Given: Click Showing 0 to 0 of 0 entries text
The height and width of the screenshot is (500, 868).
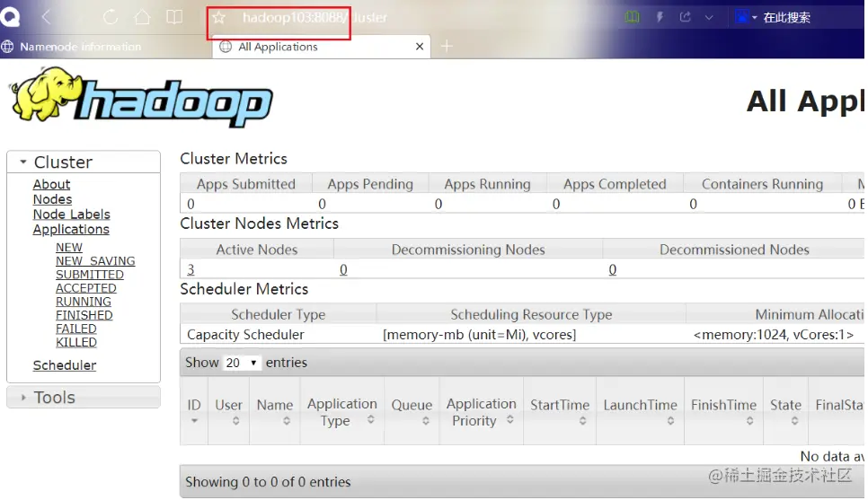Looking at the screenshot, I should [268, 482].
